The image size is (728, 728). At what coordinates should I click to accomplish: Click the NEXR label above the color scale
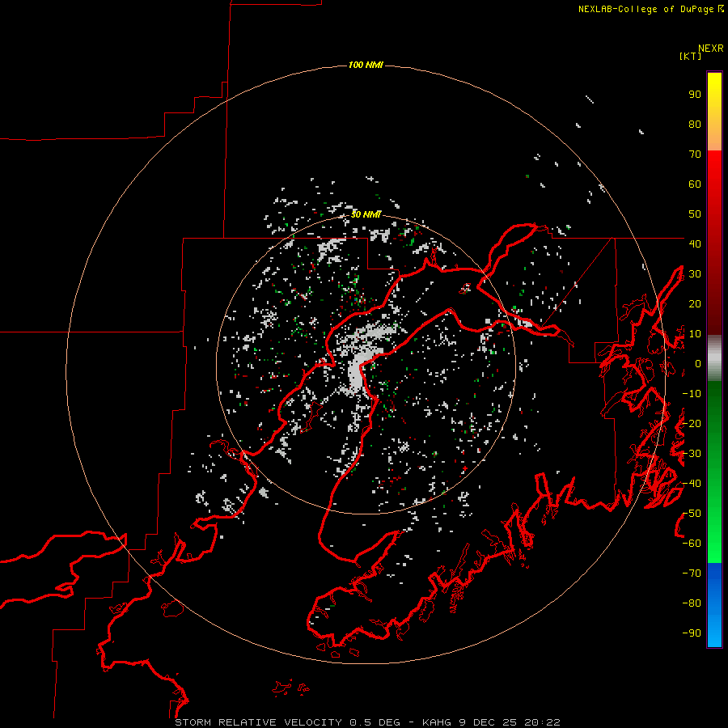[711, 49]
